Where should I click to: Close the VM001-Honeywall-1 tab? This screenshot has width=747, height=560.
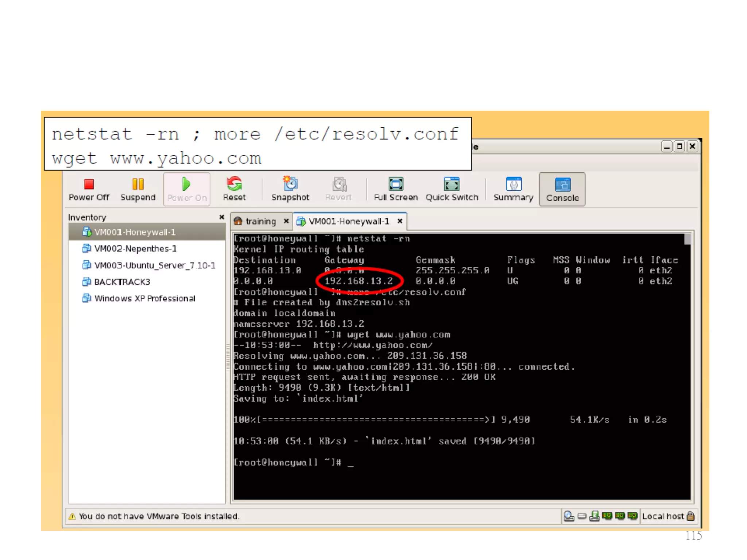pos(400,221)
